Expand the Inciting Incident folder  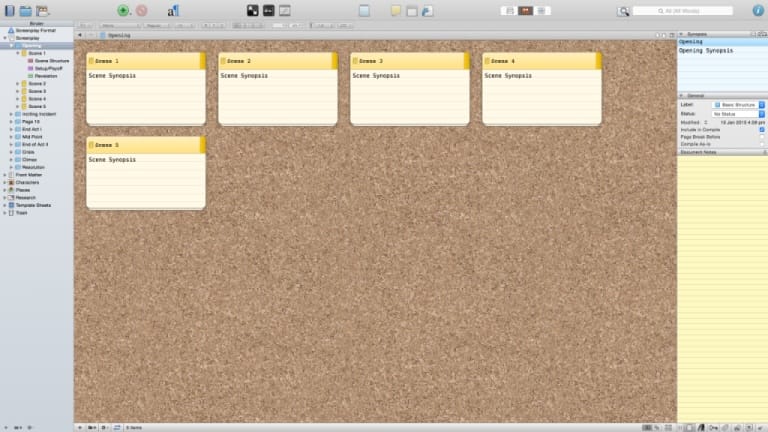click(11, 114)
